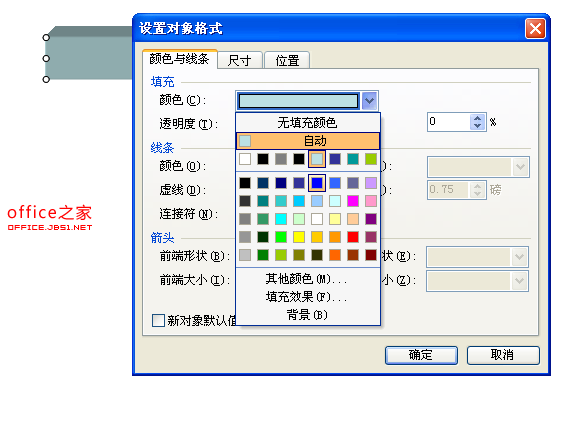Image resolution: width=584 pixels, height=436 pixels.
Task: Choose the 背景(B) background option
Action: pos(308,315)
